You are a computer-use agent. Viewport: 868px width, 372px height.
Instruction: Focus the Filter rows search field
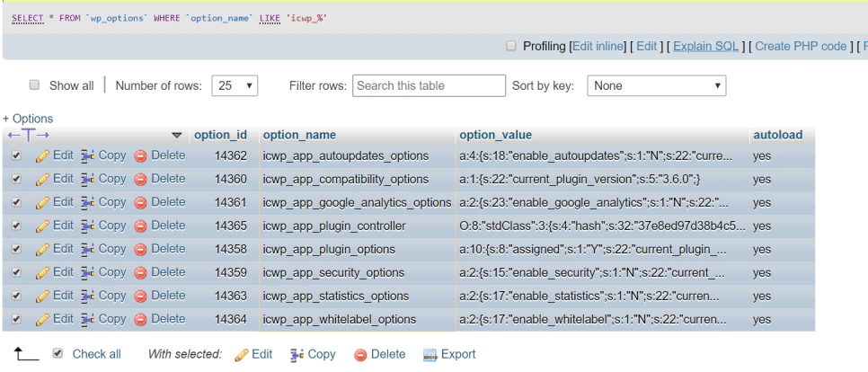pos(429,85)
